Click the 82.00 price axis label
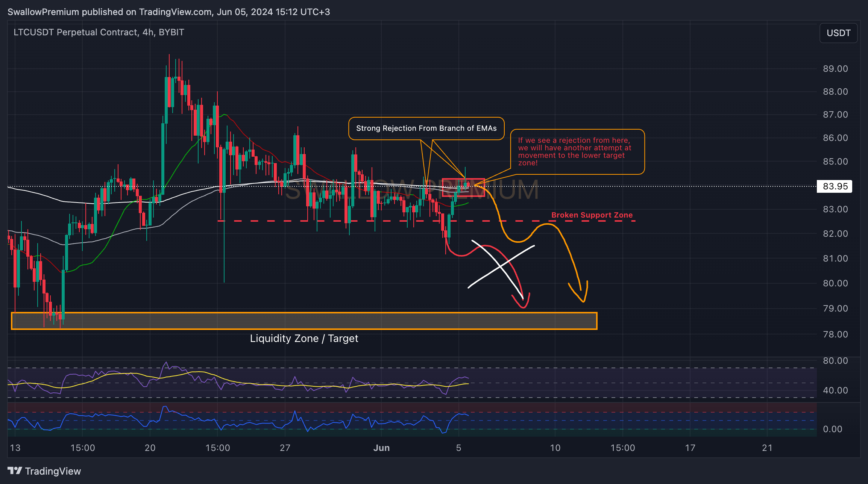Viewport: 868px width, 484px height. (835, 234)
